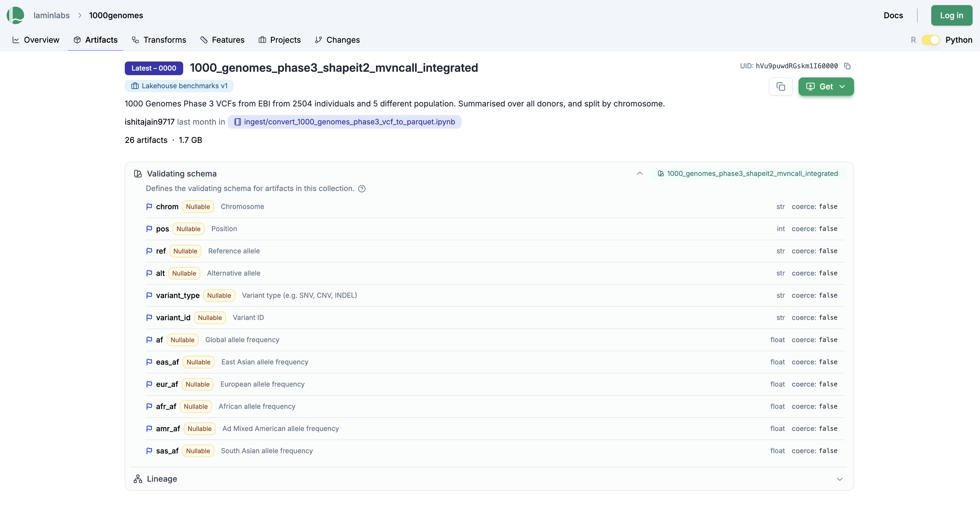
Task: Click the 'Global allele frequency' description
Action: click(242, 340)
